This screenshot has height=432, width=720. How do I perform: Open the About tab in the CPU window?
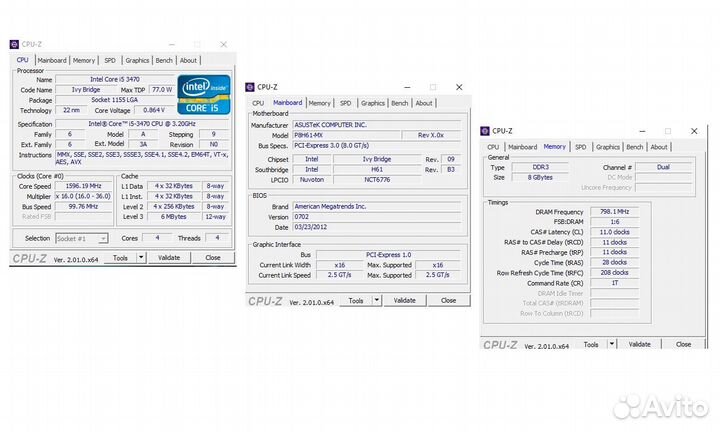pos(188,60)
